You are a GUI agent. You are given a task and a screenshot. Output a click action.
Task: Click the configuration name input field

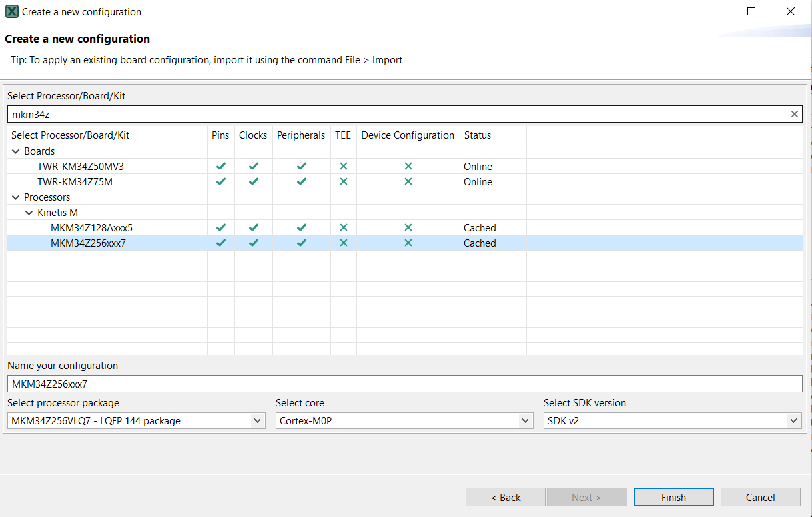404,384
